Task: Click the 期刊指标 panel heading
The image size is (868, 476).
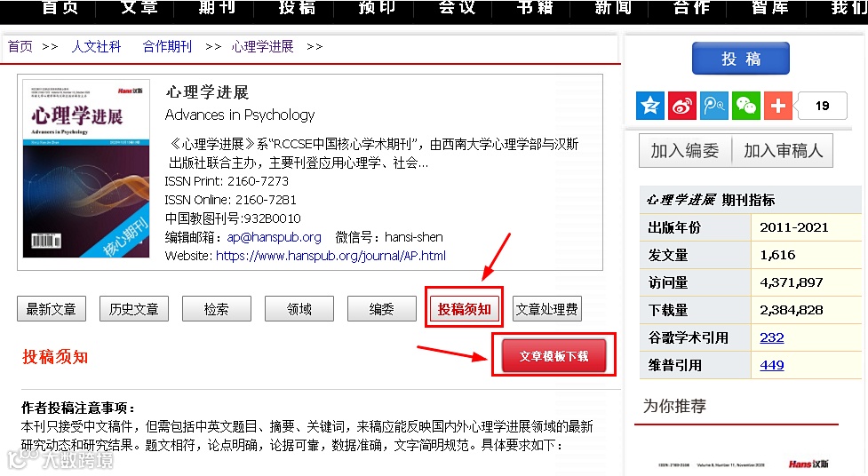Action: [710, 200]
